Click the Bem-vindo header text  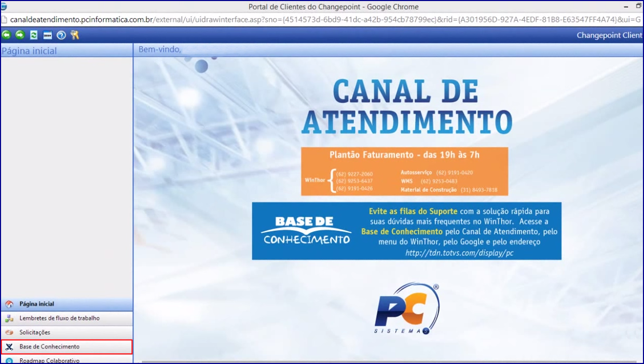(160, 49)
